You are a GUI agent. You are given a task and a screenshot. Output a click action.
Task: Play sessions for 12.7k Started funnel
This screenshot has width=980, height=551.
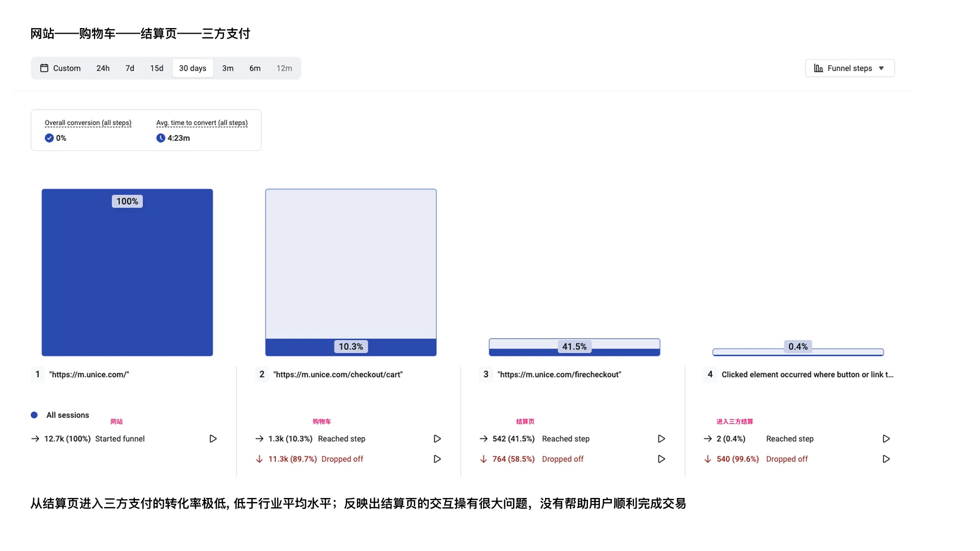click(213, 439)
